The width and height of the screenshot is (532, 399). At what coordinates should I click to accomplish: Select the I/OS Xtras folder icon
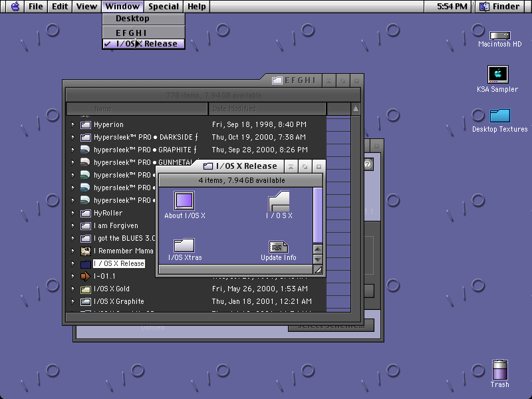184,245
